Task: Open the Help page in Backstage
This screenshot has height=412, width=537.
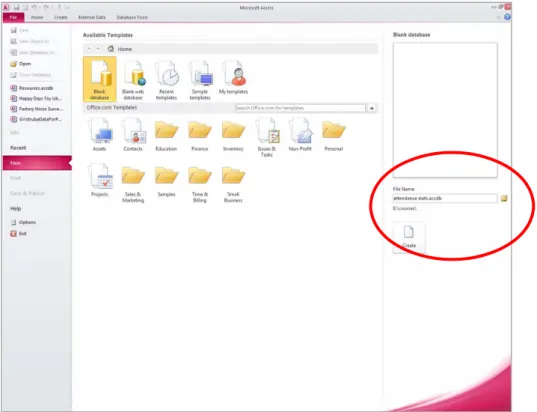Action: [15, 209]
